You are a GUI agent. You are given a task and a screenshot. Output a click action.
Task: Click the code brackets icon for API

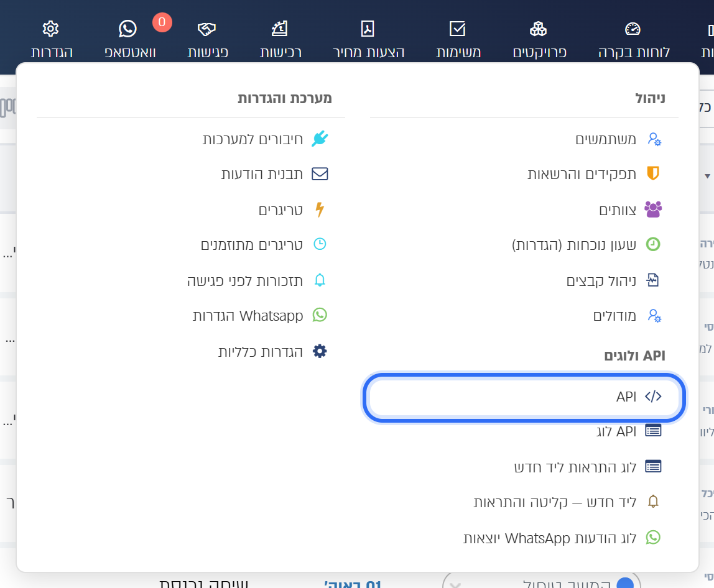[653, 397]
